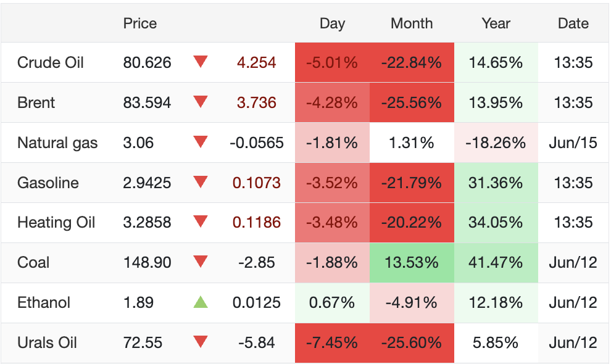This screenshot has height=364, width=611.
Task: Click Urals Oil's red -7.45% day cell
Action: (x=333, y=343)
